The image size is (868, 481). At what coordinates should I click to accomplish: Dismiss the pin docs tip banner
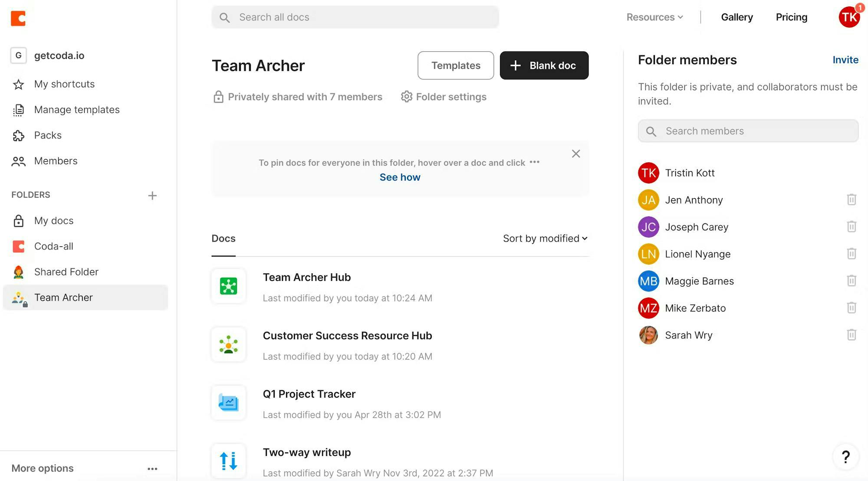coord(576,154)
